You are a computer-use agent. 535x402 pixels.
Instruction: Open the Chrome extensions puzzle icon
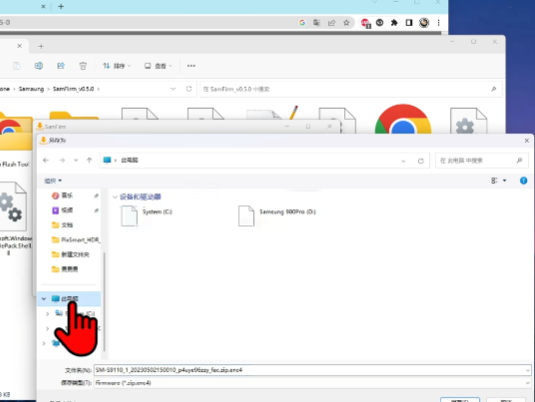394,23
